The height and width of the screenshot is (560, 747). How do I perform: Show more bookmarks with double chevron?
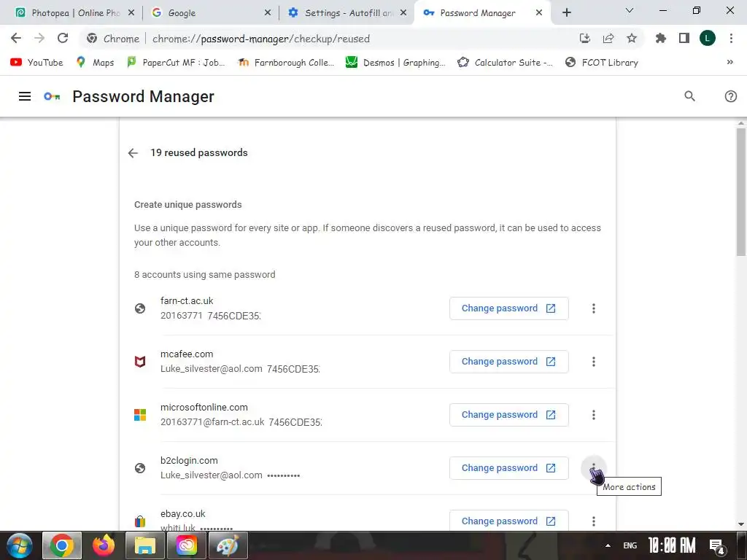point(729,63)
